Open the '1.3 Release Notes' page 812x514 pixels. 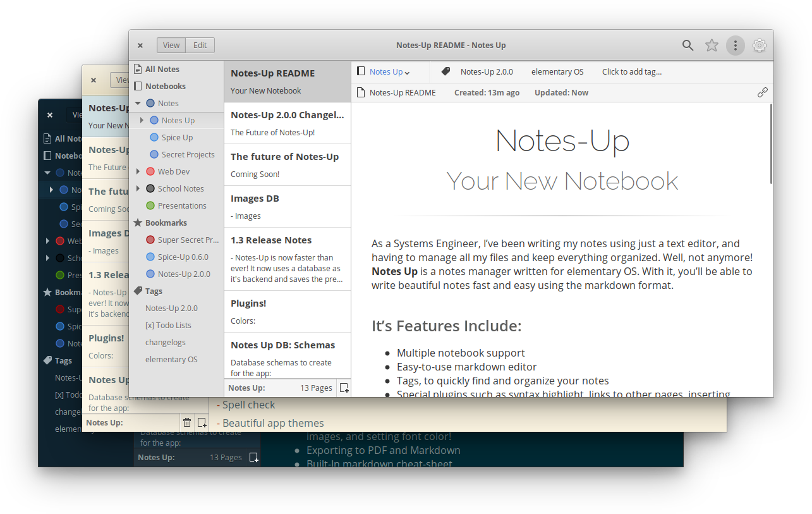(x=288, y=259)
